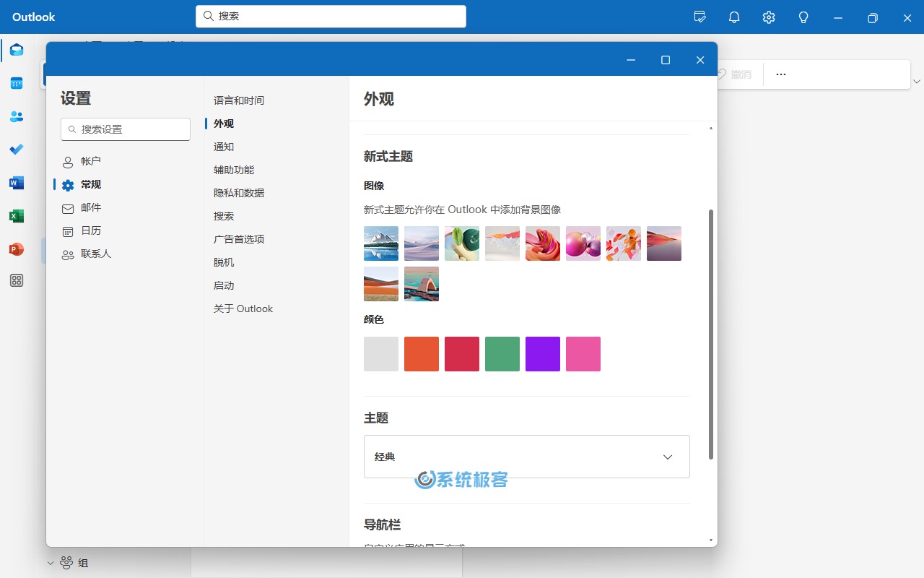Open the My Day note icon

[699, 17]
